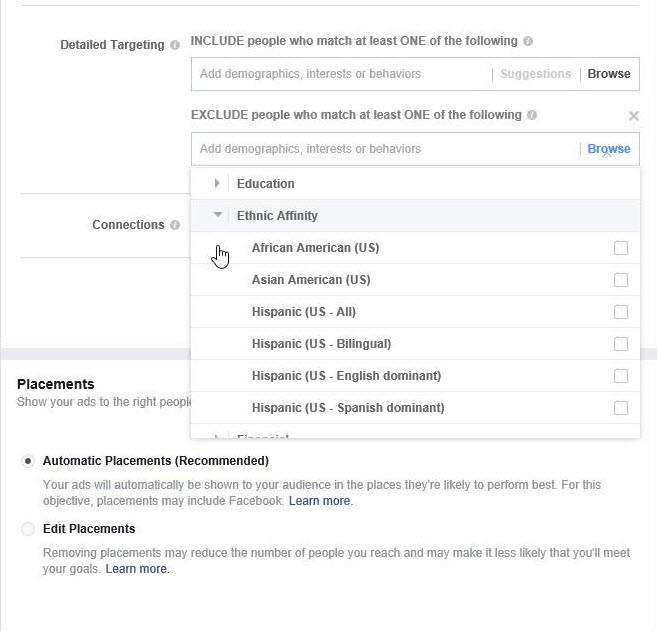Choose the Edit Placements radio option
The width and height of the screenshot is (657, 631).
point(28,529)
